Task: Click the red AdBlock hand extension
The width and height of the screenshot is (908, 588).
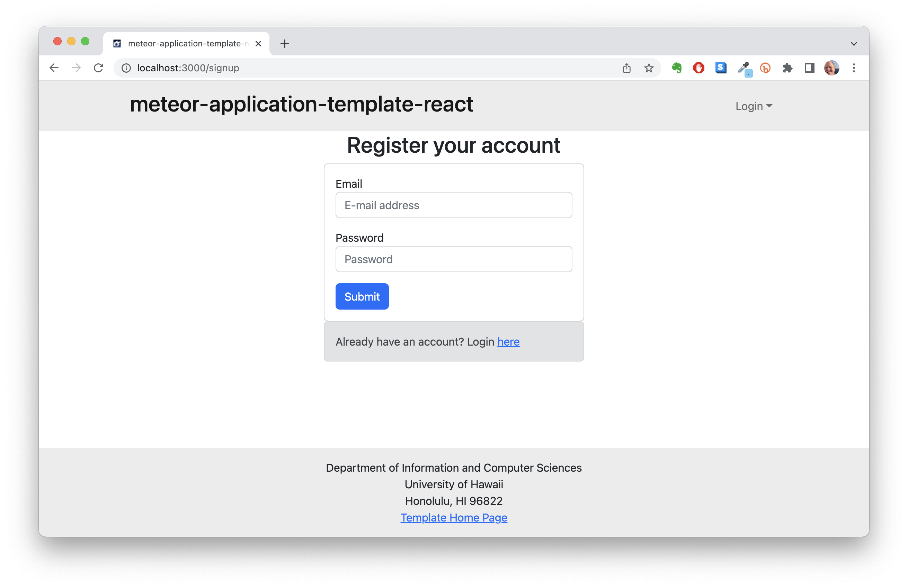Action: pos(698,68)
